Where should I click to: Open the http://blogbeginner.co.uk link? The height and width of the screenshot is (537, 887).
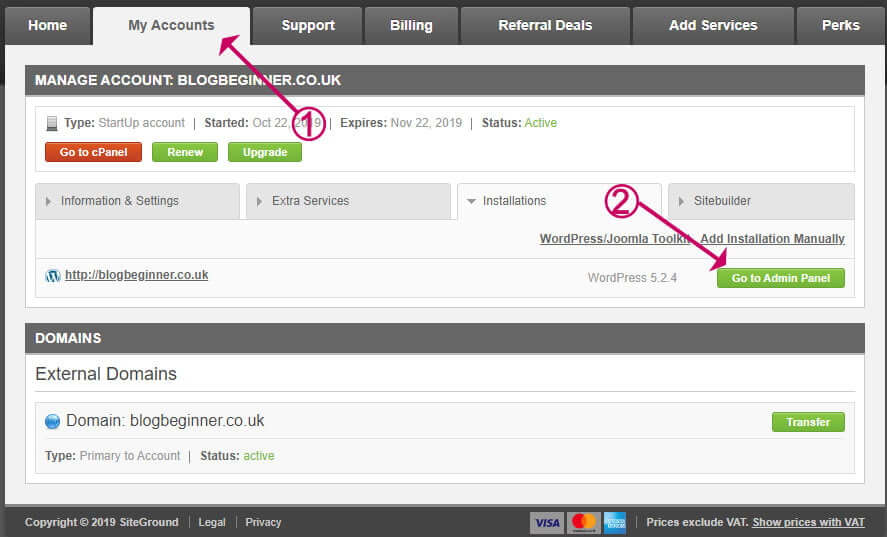[x=136, y=275]
